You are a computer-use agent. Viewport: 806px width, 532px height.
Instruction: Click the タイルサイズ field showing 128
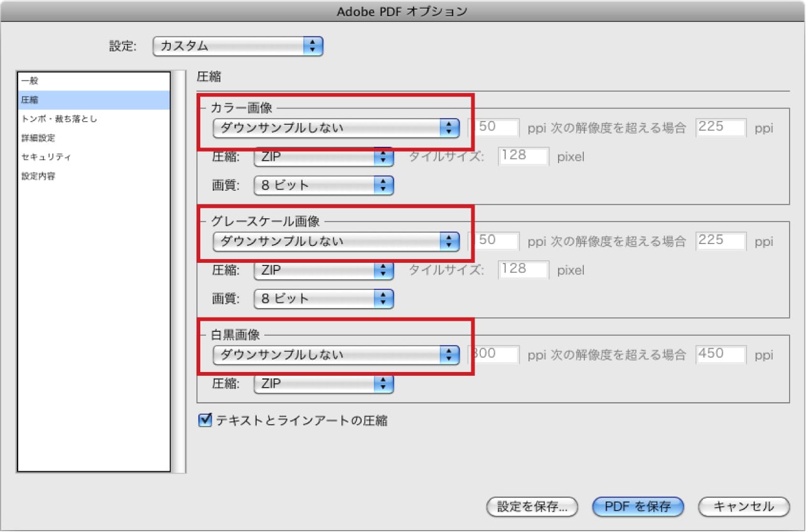pos(523,156)
